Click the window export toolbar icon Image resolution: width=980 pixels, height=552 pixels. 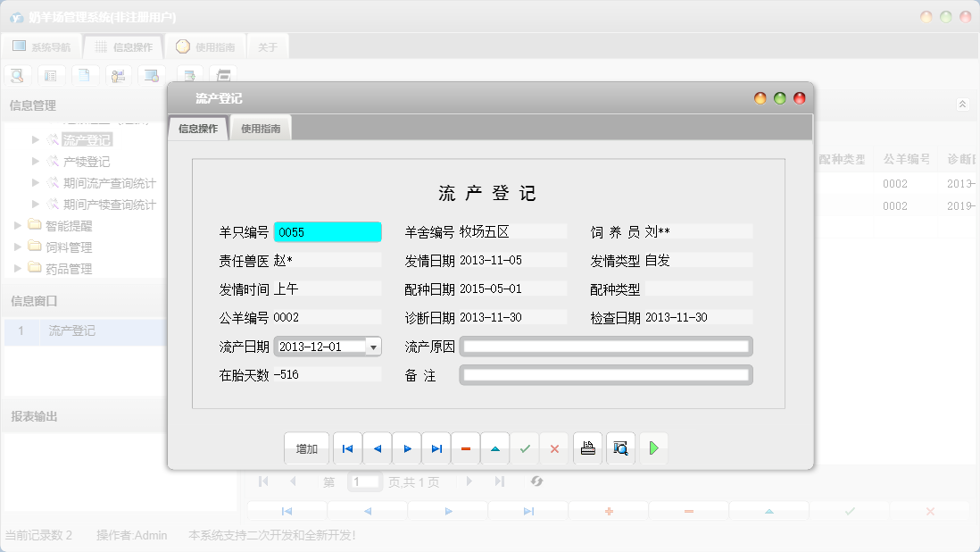point(190,76)
